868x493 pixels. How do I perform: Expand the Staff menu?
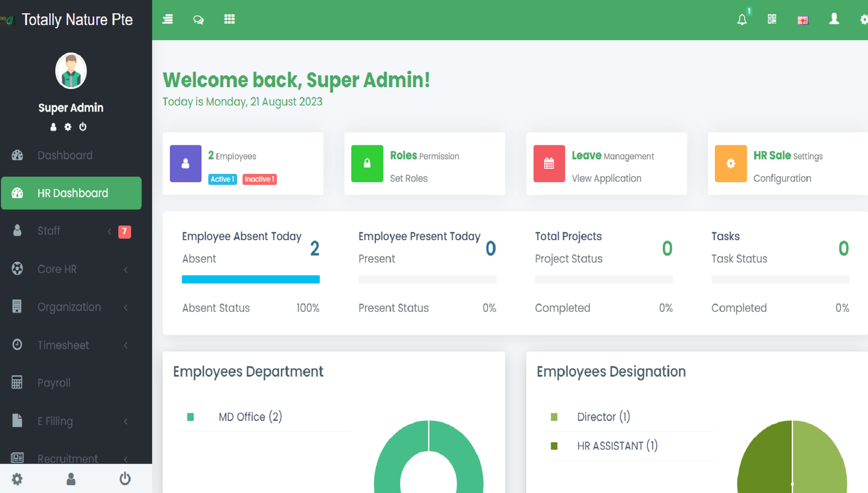(71, 231)
